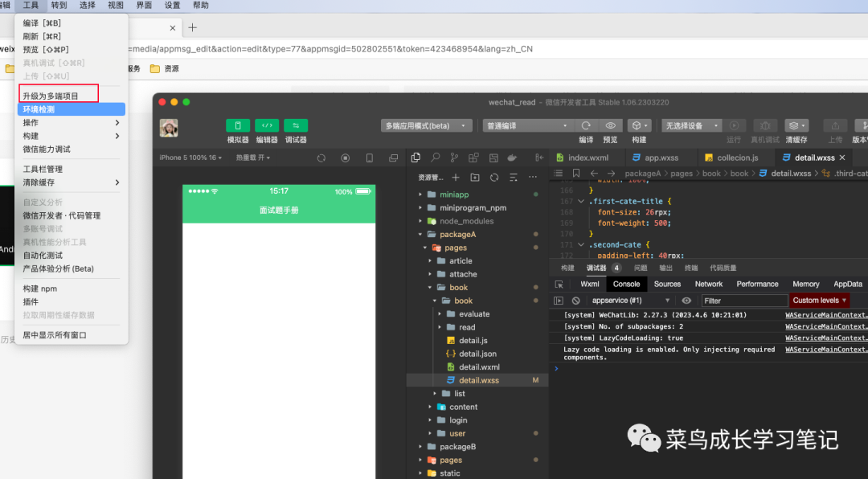This screenshot has width=868, height=479.
Task: Toggle the 模拟器 simulator panel button
Action: pyautogui.click(x=237, y=125)
